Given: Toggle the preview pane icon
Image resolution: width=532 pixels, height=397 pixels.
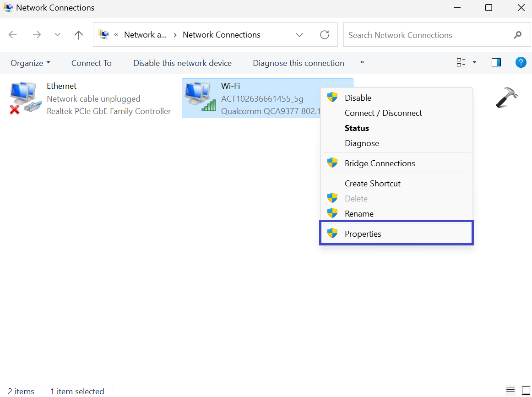Looking at the screenshot, I should (496, 63).
